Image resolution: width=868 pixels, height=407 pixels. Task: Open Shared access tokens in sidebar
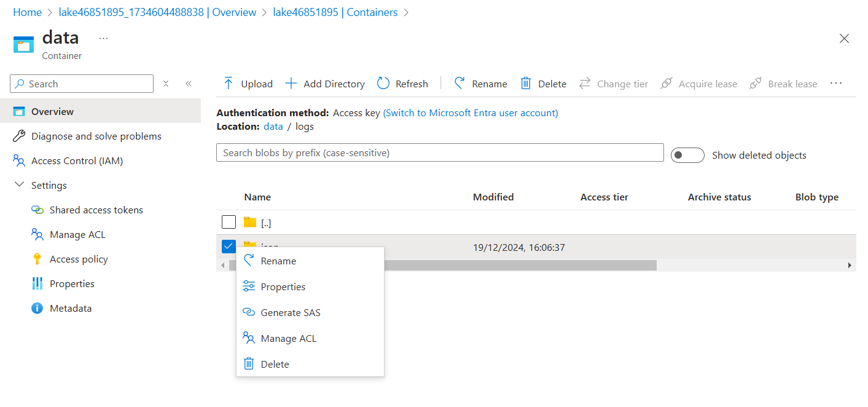[x=96, y=210]
